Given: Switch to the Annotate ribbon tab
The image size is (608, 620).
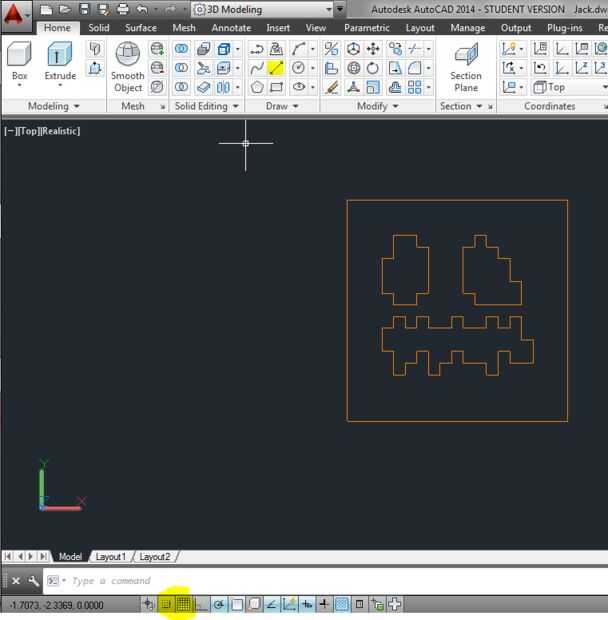Looking at the screenshot, I should 231,28.
